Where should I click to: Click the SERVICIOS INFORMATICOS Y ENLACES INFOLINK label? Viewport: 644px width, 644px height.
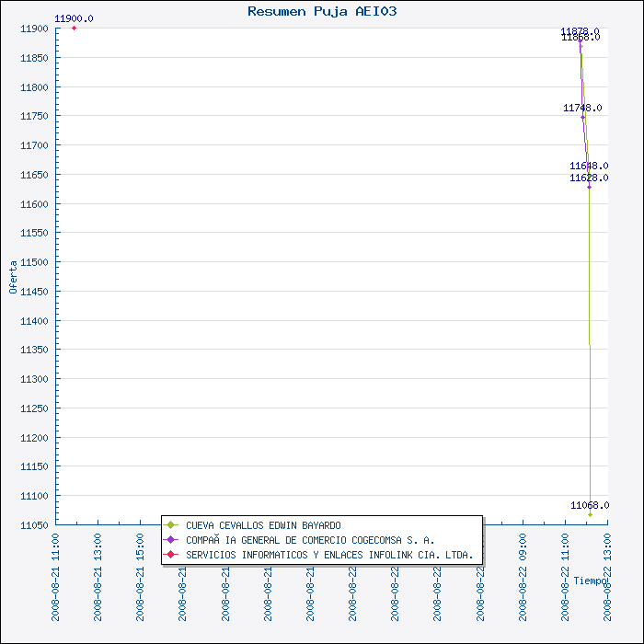coord(329,555)
